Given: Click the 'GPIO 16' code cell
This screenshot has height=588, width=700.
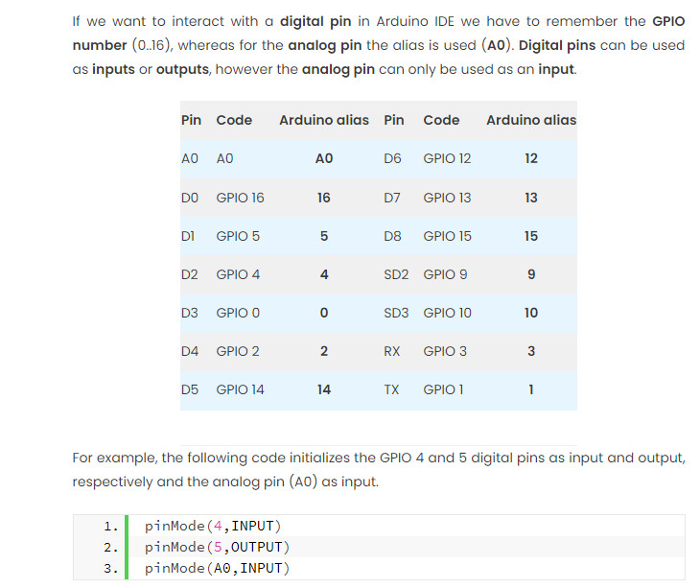Looking at the screenshot, I should [x=240, y=198].
